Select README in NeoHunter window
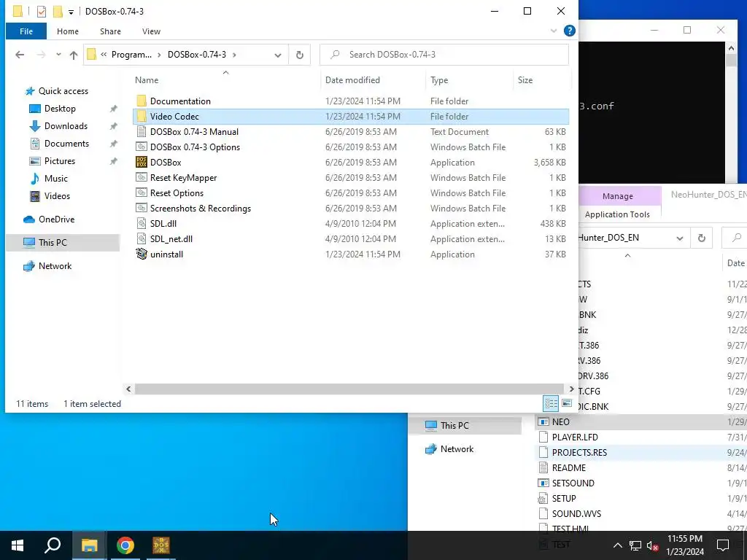The width and height of the screenshot is (747, 560). (x=569, y=467)
